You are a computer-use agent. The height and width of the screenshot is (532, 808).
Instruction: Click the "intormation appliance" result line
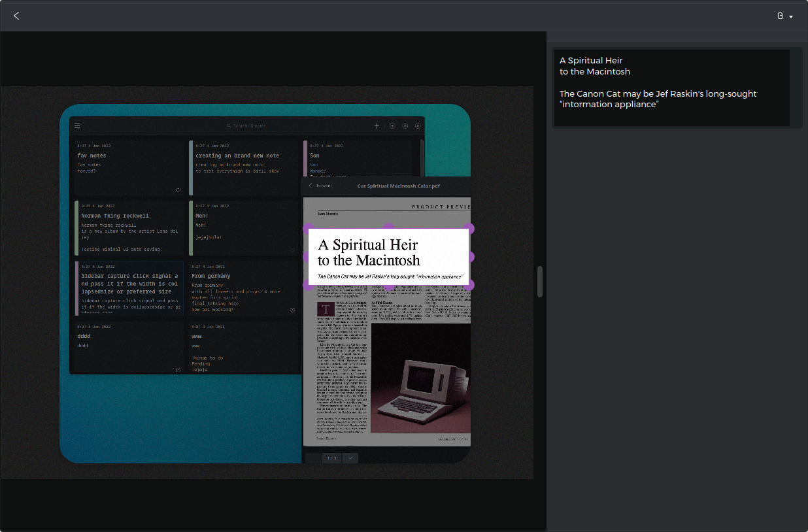coord(609,105)
